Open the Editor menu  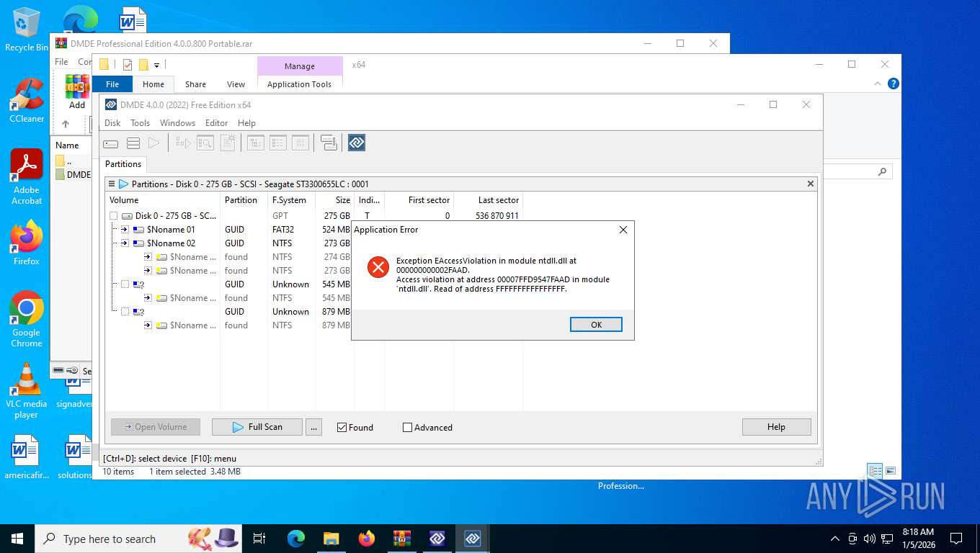click(216, 123)
